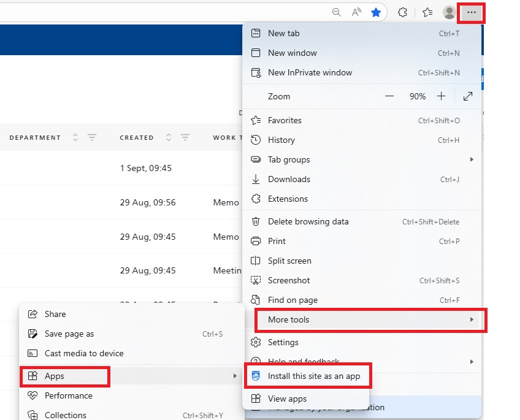
Task: Click the 29 Aug, 09:45 Meeting row date
Action: click(x=148, y=271)
